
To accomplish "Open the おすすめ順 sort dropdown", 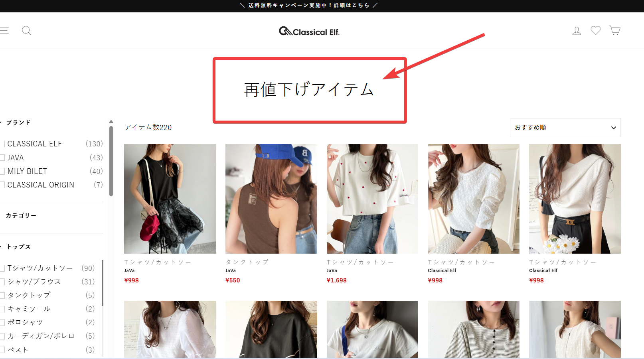I will (x=565, y=128).
